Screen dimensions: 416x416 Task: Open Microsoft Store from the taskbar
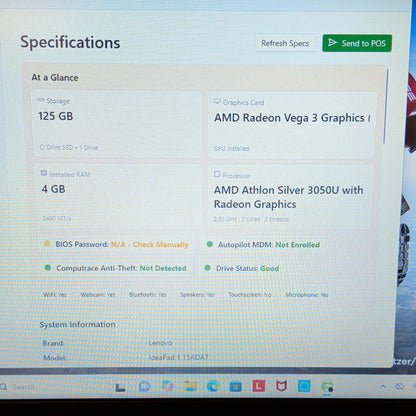[235, 387]
